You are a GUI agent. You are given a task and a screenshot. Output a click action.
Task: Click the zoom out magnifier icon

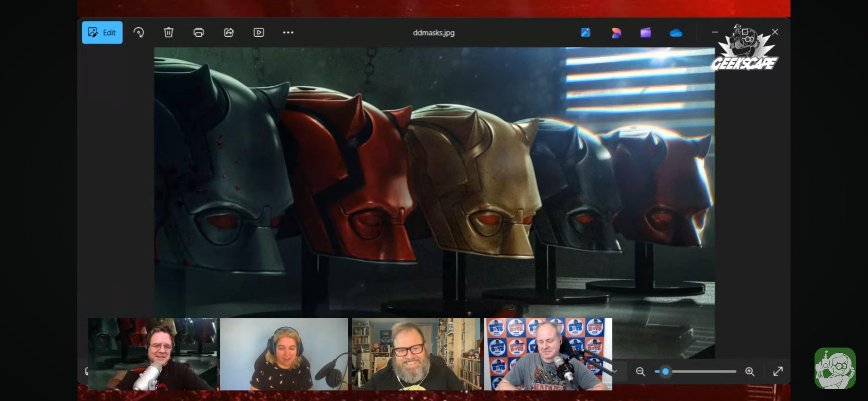(640, 372)
